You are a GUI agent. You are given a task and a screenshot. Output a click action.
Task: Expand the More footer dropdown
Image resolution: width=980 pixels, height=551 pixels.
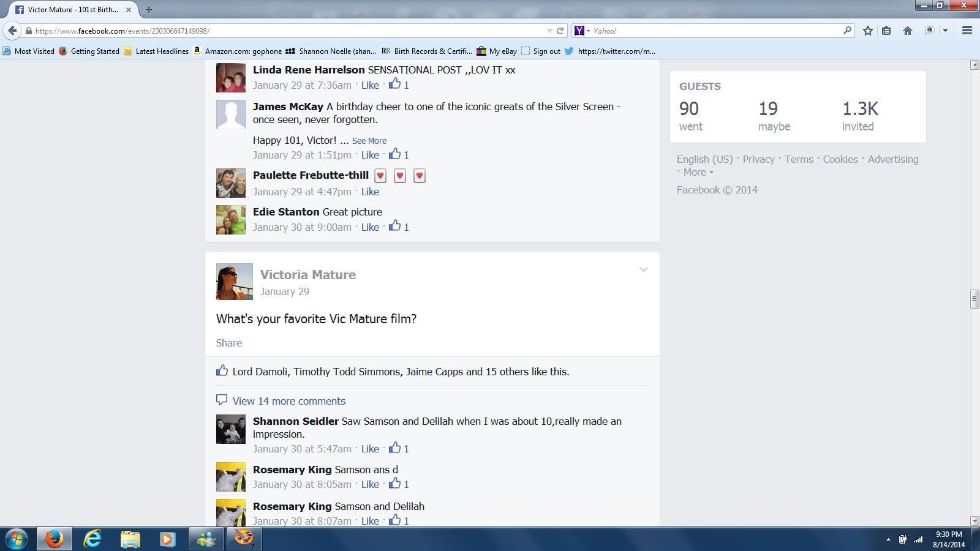tap(698, 173)
